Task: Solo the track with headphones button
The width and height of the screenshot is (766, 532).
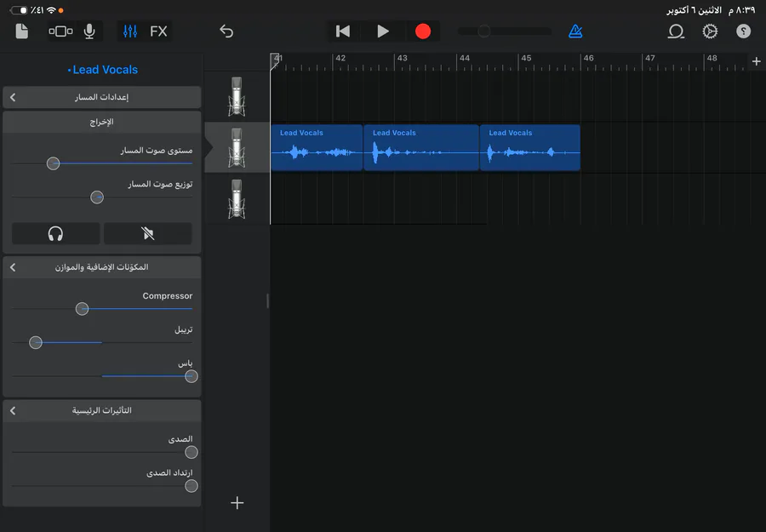Action: (x=56, y=233)
